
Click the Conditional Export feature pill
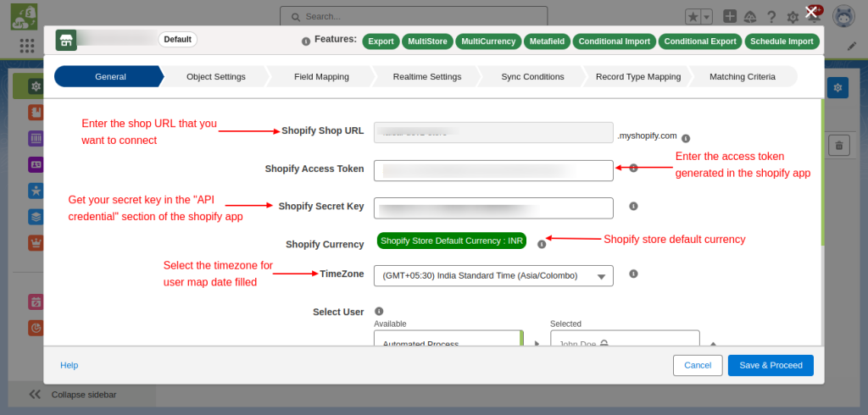(x=700, y=41)
